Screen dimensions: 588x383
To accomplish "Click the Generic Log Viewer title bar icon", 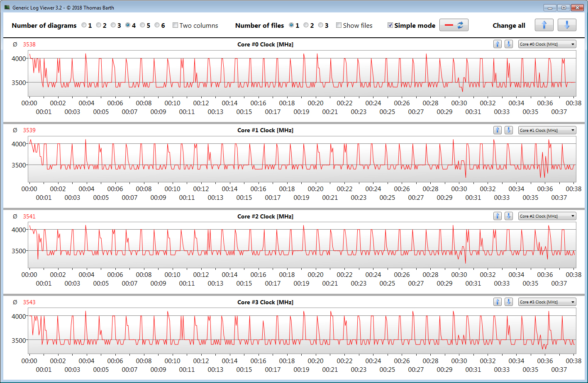I will point(7,7).
